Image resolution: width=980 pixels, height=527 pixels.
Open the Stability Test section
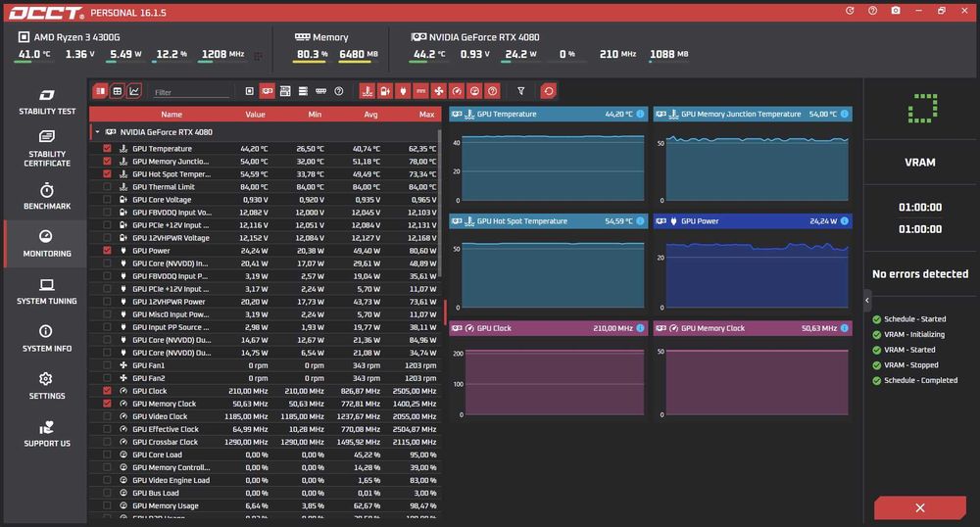tap(47, 102)
